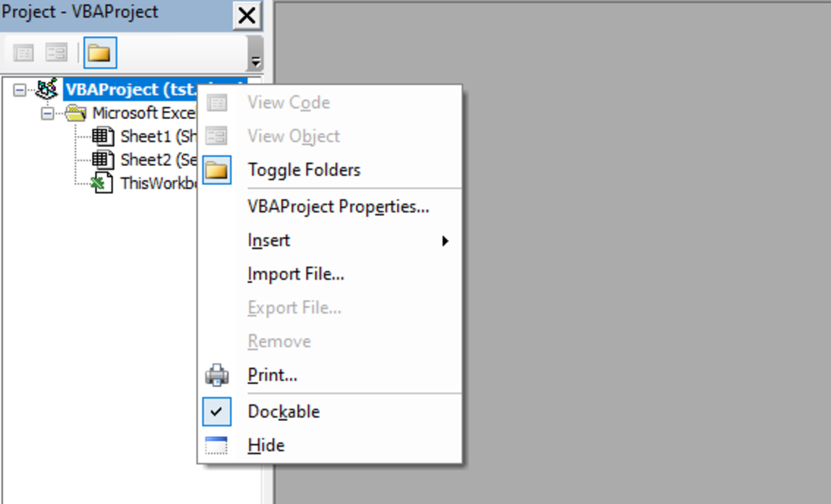Click the ThisWorkbook item icon
The image size is (831, 504).
pos(102,183)
